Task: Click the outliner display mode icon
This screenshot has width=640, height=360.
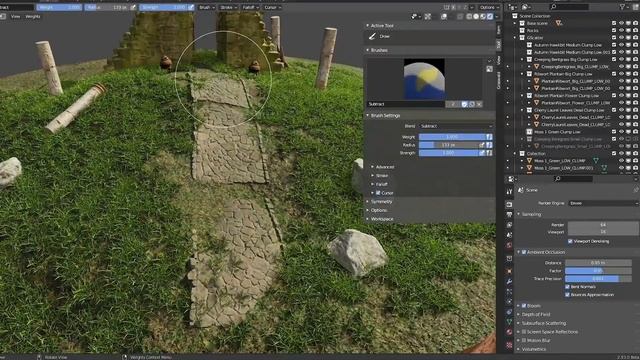Action: coord(525,7)
